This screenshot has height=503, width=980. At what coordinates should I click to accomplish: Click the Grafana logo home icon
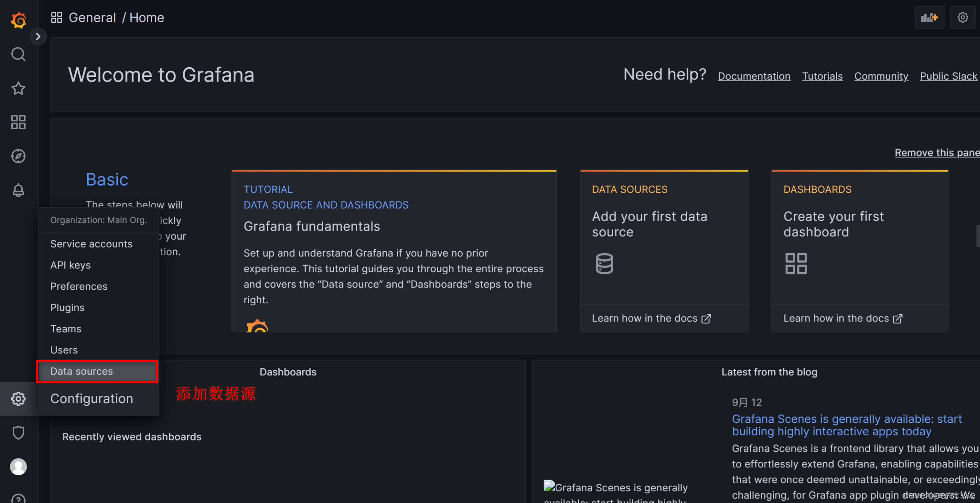18,20
